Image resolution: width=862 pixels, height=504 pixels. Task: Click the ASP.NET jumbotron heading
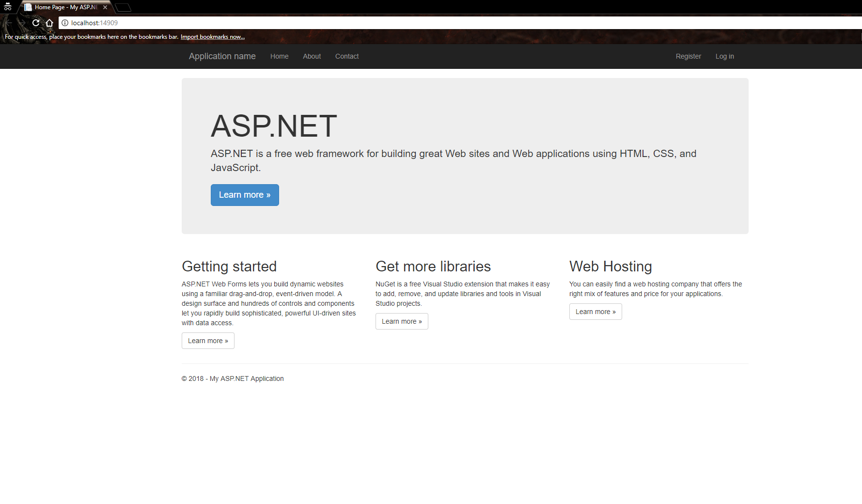(274, 126)
